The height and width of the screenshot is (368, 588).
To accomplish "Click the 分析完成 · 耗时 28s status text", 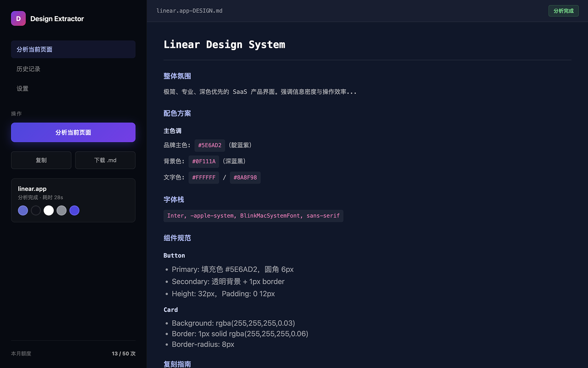I will [40, 197].
